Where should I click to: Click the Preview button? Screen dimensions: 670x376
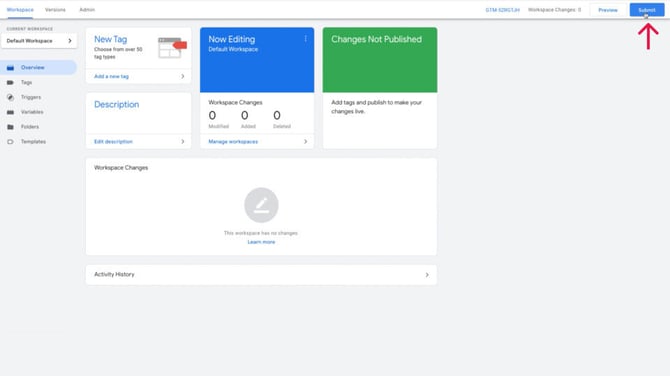608,10
